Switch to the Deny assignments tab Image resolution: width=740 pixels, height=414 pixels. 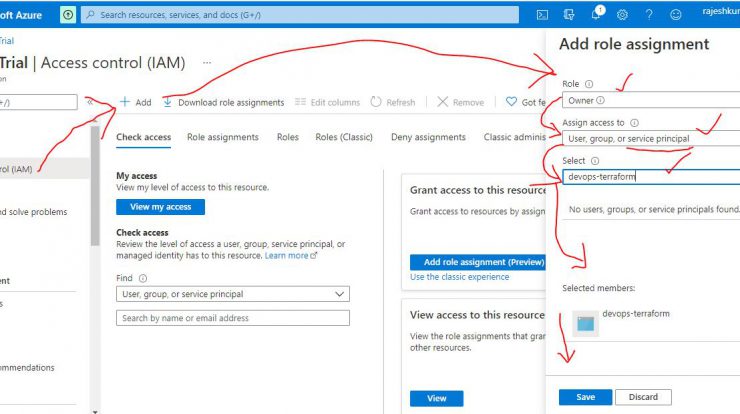(428, 137)
